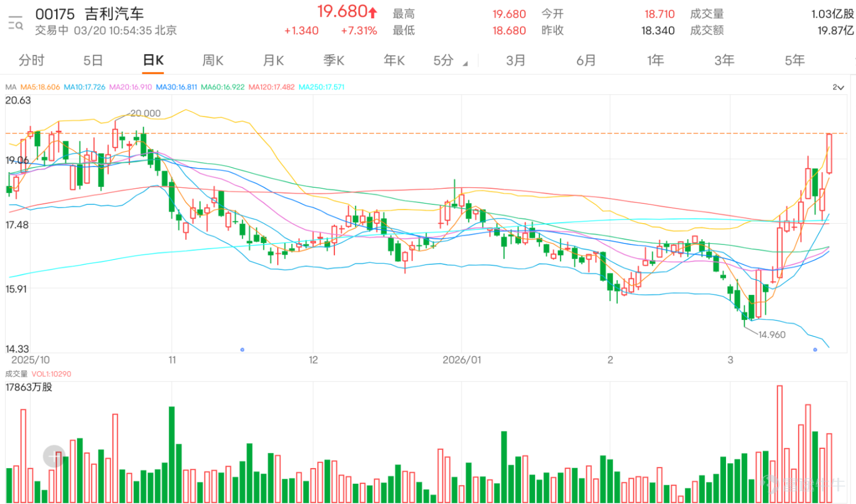856x504 pixels.
Task: Select the 周K weekly candlestick tab
Action: 213,60
